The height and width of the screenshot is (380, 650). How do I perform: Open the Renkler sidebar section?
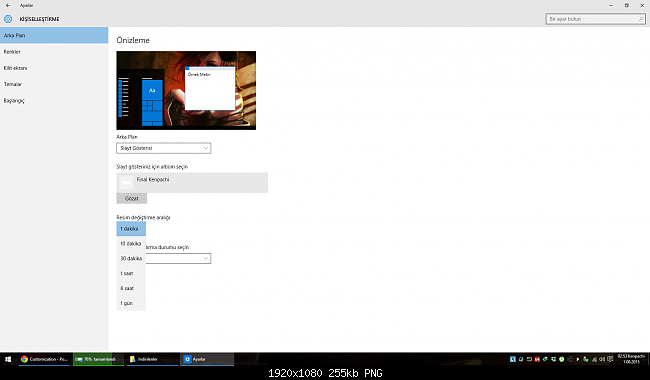[54, 52]
